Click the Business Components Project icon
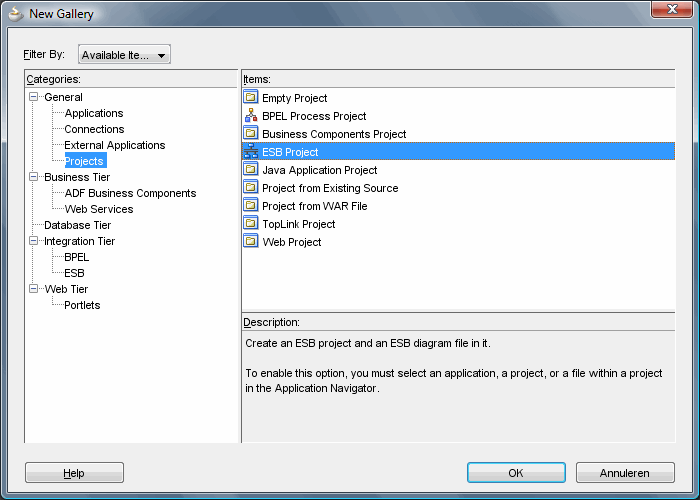 pos(251,133)
